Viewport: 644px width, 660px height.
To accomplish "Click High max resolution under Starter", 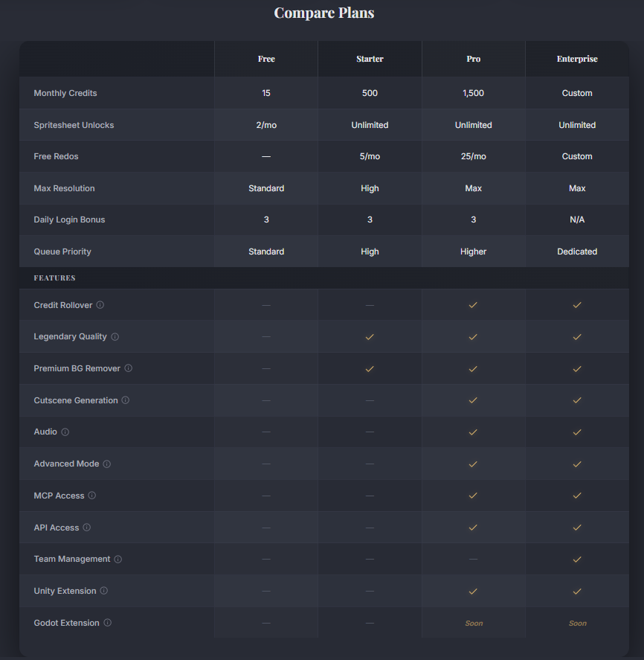I will pyautogui.click(x=370, y=188).
